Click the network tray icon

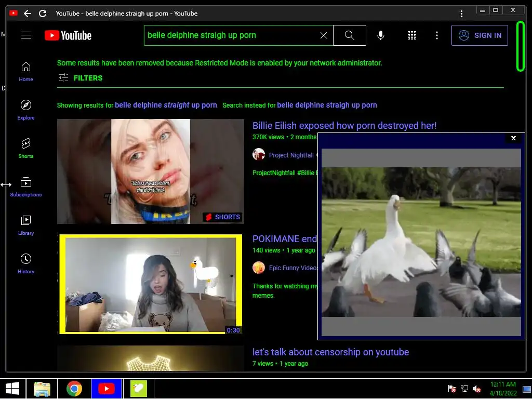click(x=464, y=389)
